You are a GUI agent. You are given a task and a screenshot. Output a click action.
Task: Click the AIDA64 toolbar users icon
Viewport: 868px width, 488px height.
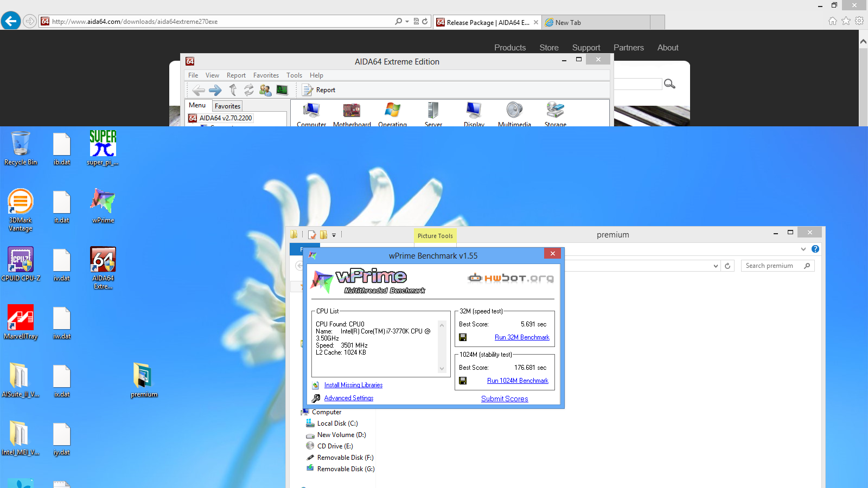point(265,90)
